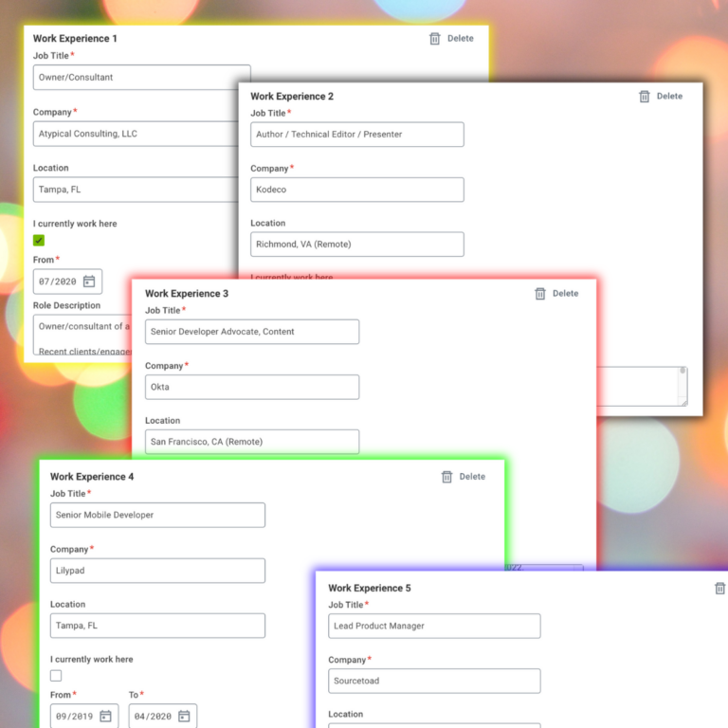Click the Lilypad company field
The width and height of the screenshot is (728, 728).
pyautogui.click(x=157, y=571)
